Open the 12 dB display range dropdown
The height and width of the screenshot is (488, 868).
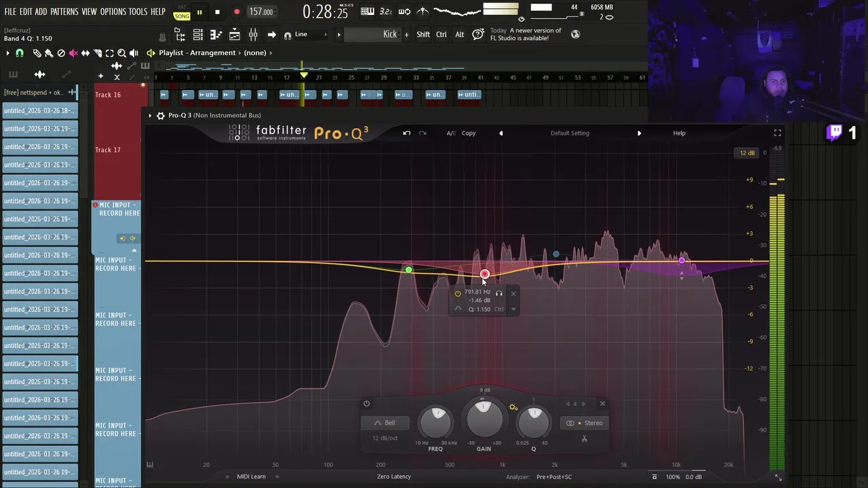coord(747,152)
